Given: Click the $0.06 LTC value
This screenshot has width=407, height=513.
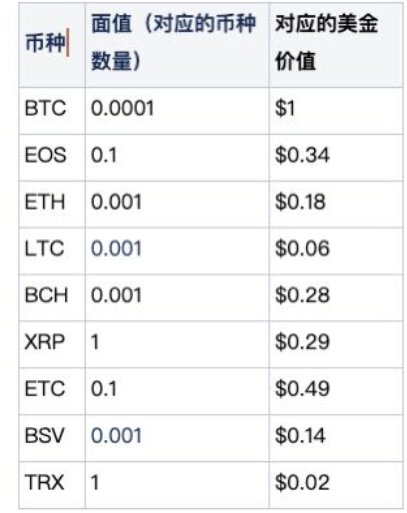Looking at the screenshot, I should click(x=302, y=248).
